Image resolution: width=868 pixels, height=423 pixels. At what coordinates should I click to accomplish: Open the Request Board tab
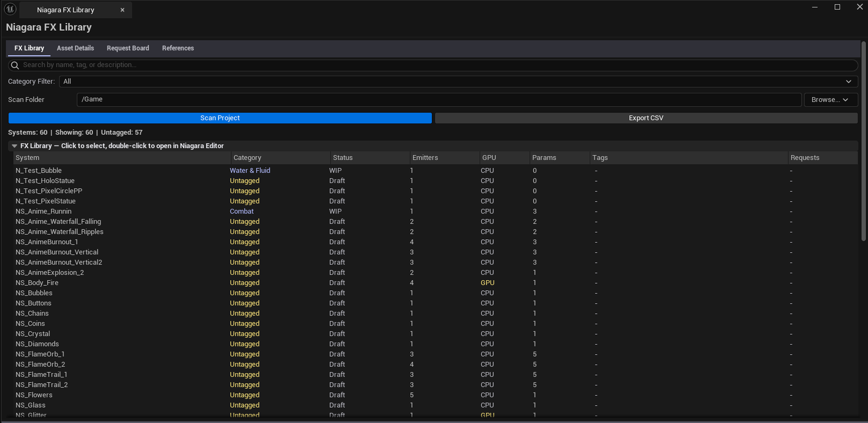[128, 48]
